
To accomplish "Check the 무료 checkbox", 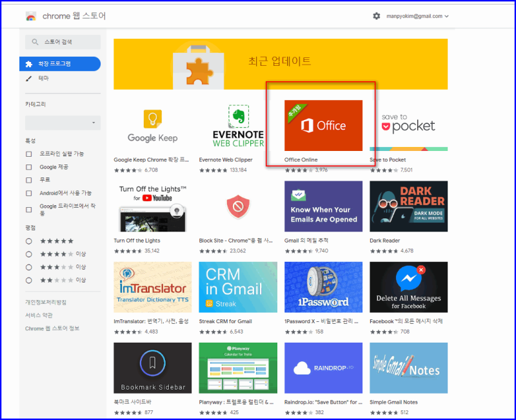I will [x=29, y=180].
